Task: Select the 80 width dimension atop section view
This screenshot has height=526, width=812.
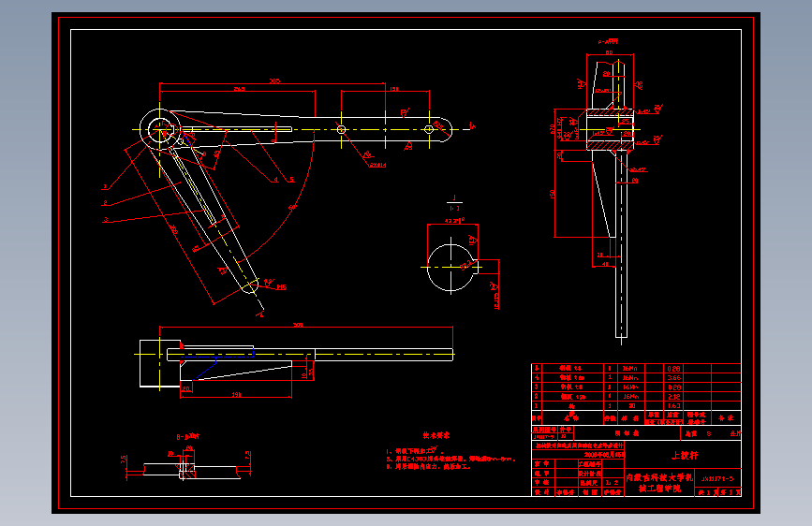Action: coord(609,52)
